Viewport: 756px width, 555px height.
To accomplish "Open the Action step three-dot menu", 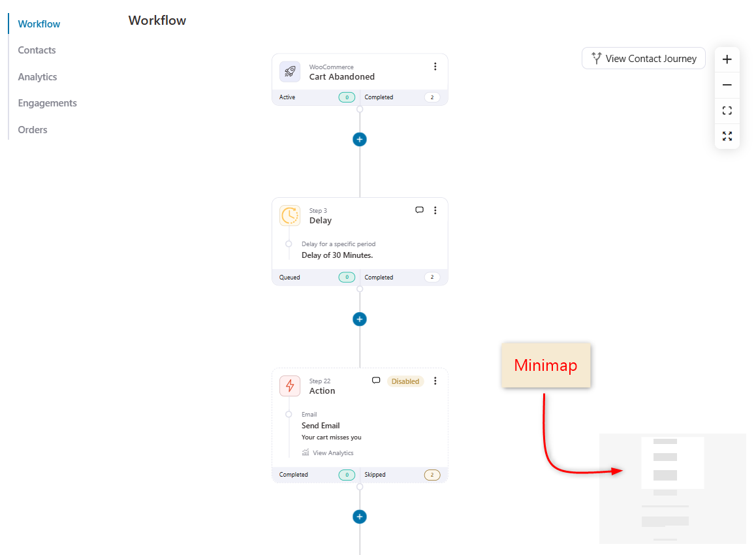I will (x=435, y=381).
